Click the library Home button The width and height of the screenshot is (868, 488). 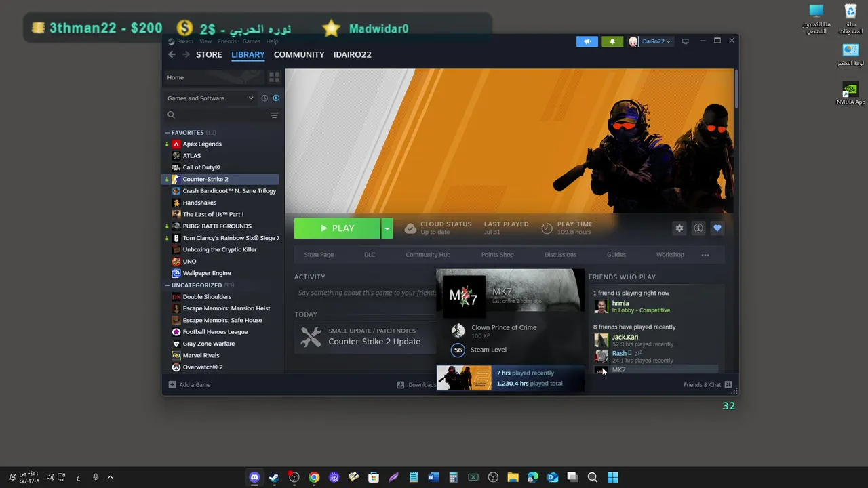coord(214,77)
